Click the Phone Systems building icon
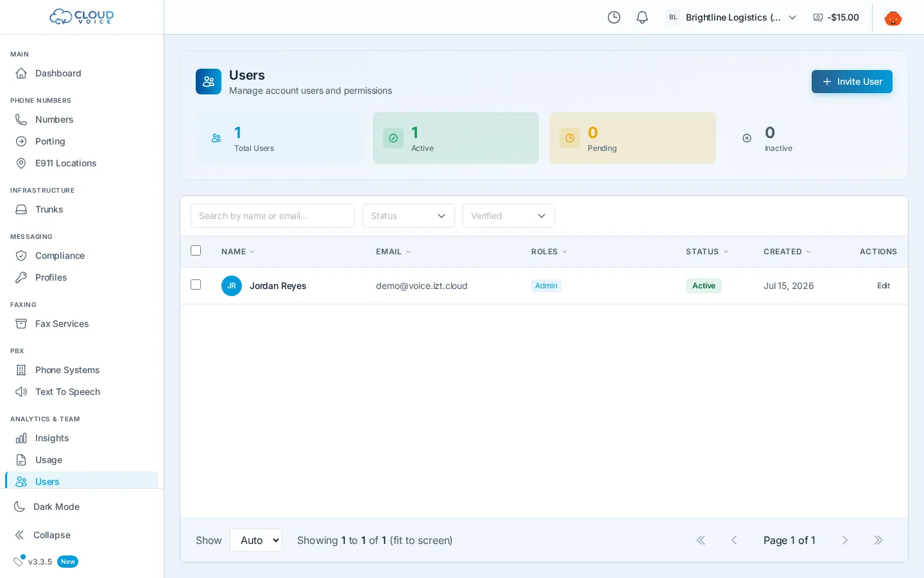Viewport: 924px width, 578px height. tap(21, 370)
